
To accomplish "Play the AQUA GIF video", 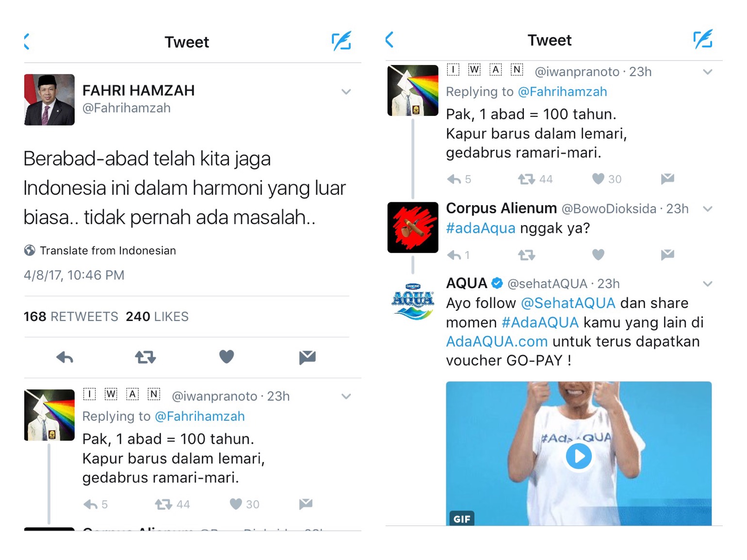I will point(579,456).
